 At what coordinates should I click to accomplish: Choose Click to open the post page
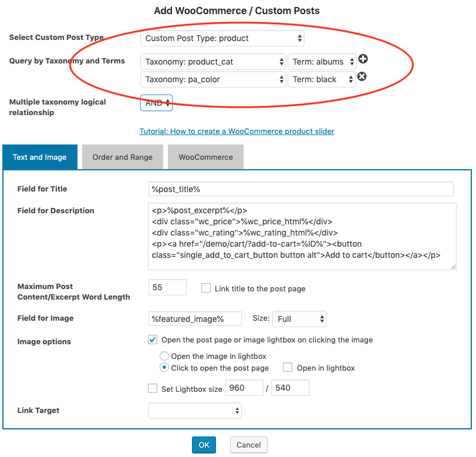coord(164,368)
